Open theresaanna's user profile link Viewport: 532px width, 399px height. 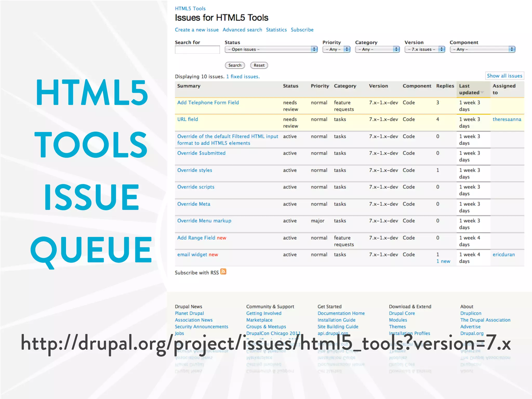507,119
